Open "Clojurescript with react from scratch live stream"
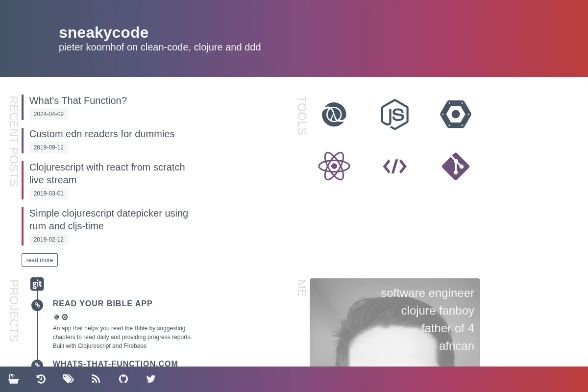This screenshot has height=392, width=588. pos(107,173)
